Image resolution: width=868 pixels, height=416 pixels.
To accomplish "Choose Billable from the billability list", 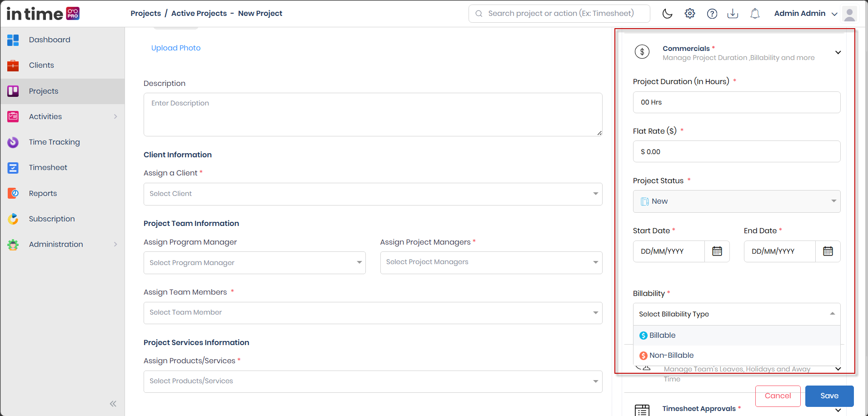I will pyautogui.click(x=737, y=336).
